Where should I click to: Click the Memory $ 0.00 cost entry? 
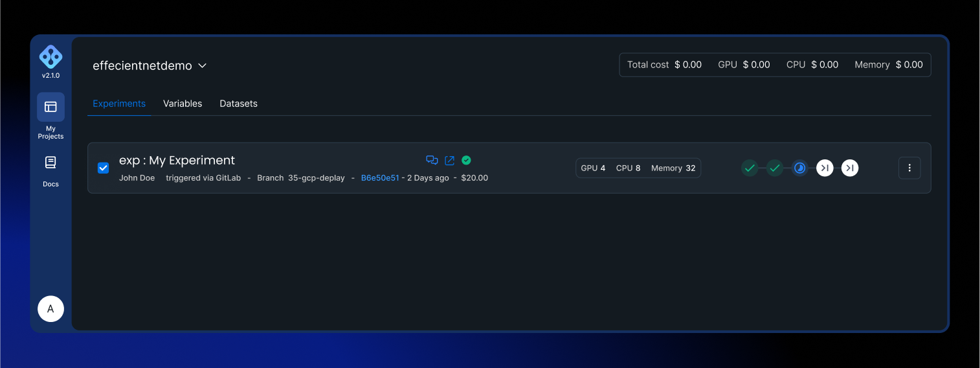click(x=889, y=65)
